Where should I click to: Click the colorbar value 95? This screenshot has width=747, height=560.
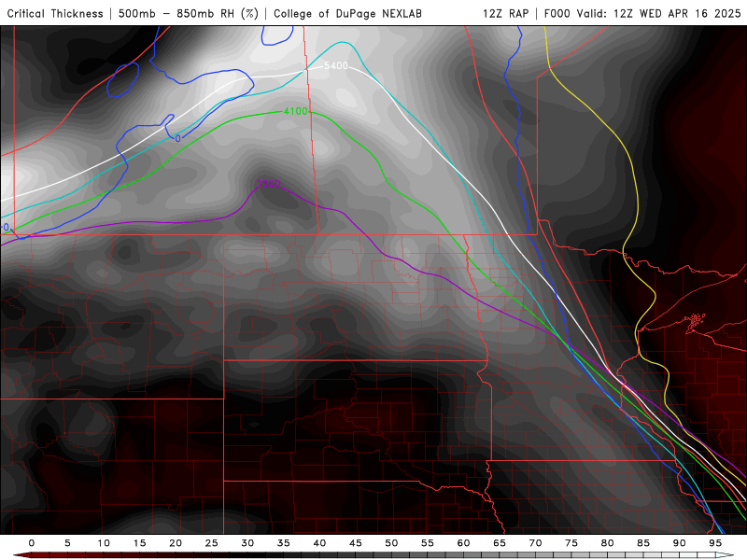click(x=715, y=543)
